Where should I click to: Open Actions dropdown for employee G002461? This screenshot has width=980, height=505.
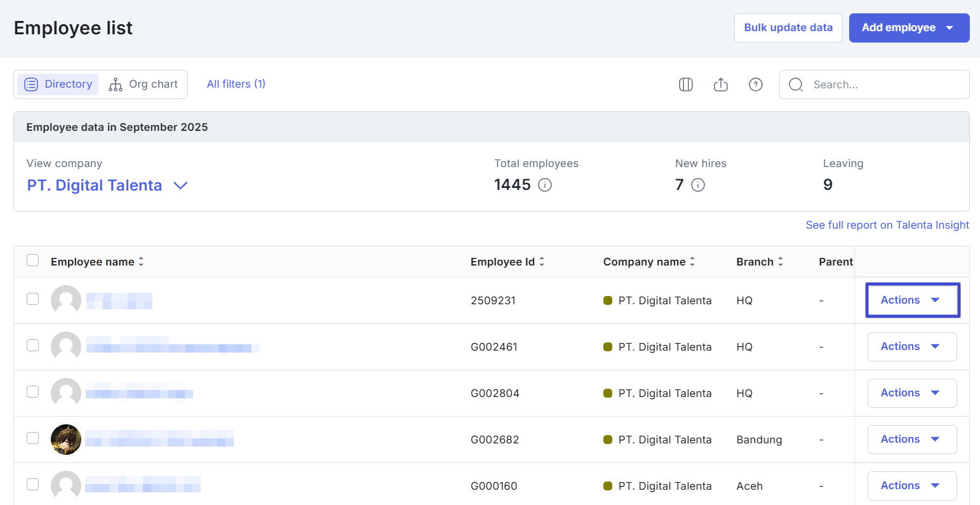coord(911,347)
